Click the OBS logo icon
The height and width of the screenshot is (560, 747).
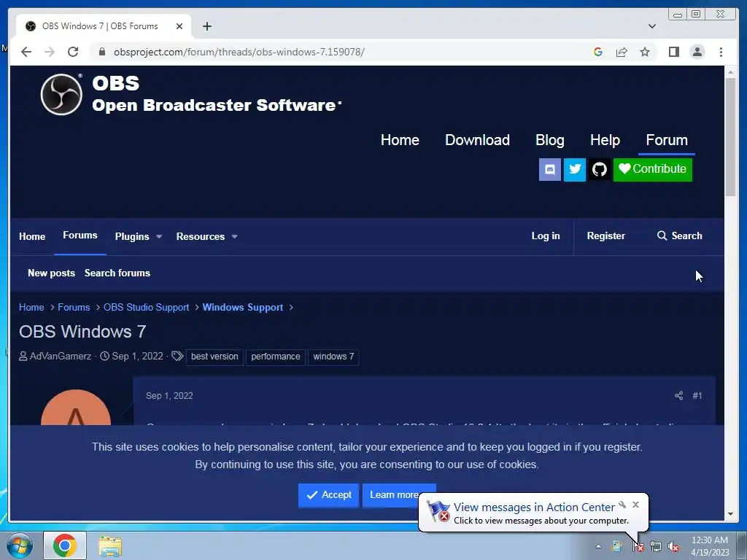click(61, 94)
